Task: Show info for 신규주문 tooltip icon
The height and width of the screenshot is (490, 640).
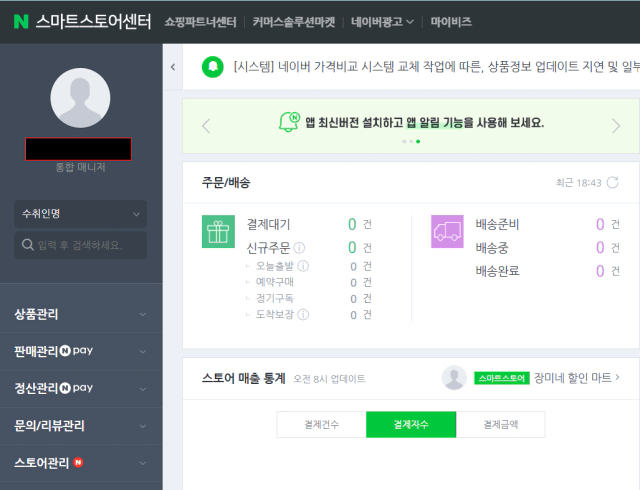Action: 299,247
